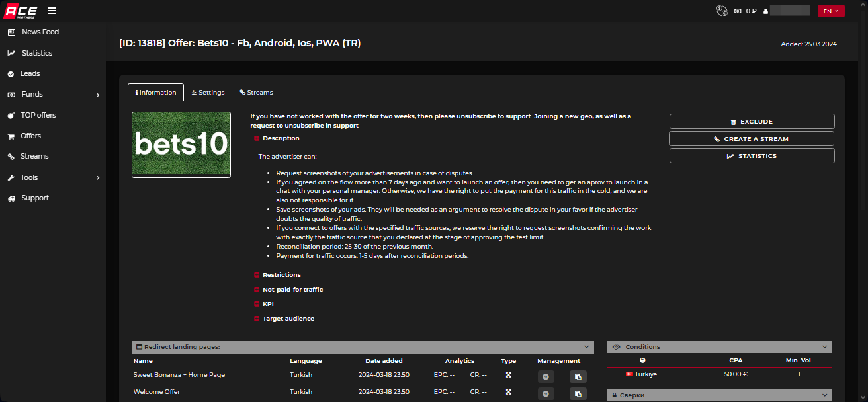This screenshot has width=868, height=402.
Task: Collapse the Conditions panel chevron
Action: point(824,347)
